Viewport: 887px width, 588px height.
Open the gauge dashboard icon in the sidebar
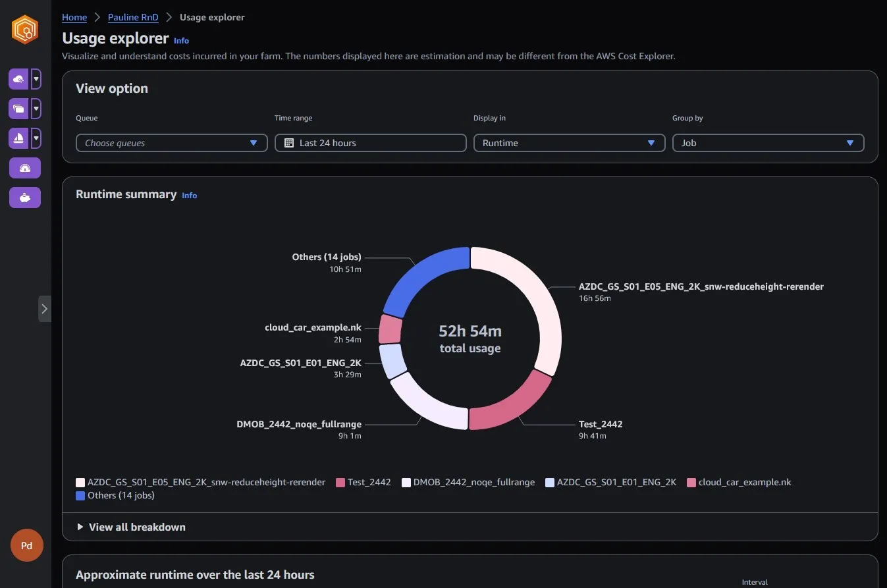[x=25, y=168]
